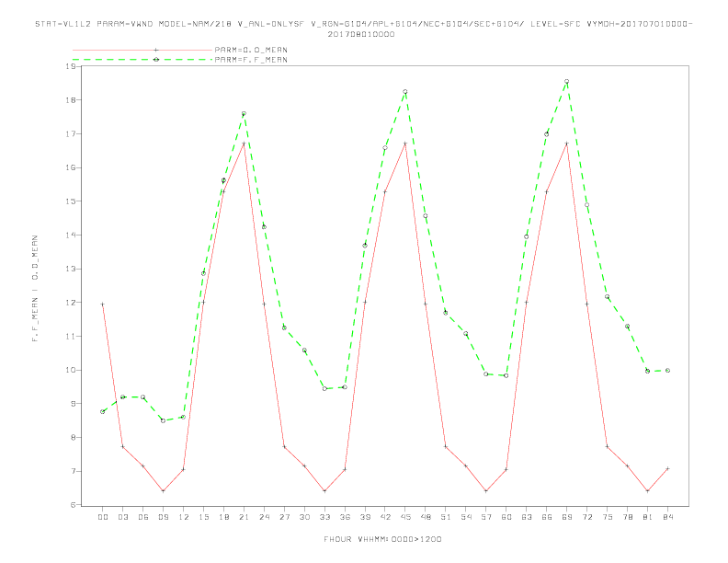The width and height of the screenshot is (728, 563).
Task: Click the chart title beginning STAT-VL1L2
Action: pos(363,24)
